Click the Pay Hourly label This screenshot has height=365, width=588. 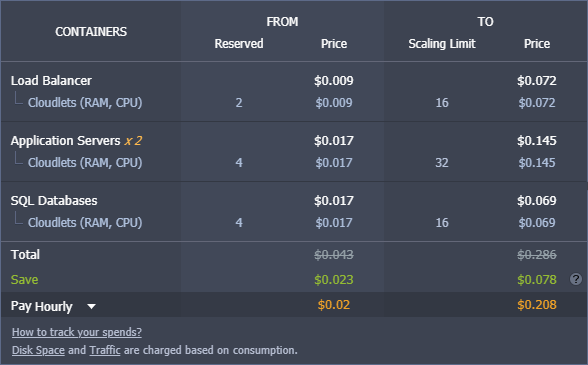point(41,306)
